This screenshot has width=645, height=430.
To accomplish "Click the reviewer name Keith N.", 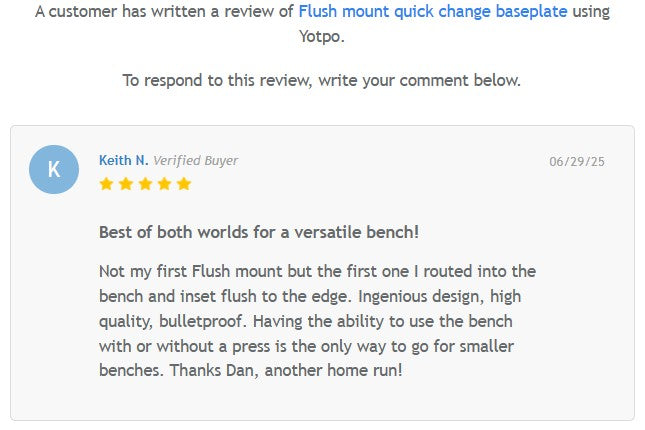I will coord(123,160).
